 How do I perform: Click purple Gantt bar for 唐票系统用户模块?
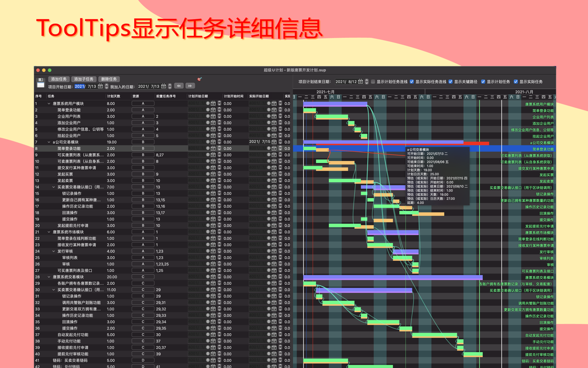tap(335, 104)
